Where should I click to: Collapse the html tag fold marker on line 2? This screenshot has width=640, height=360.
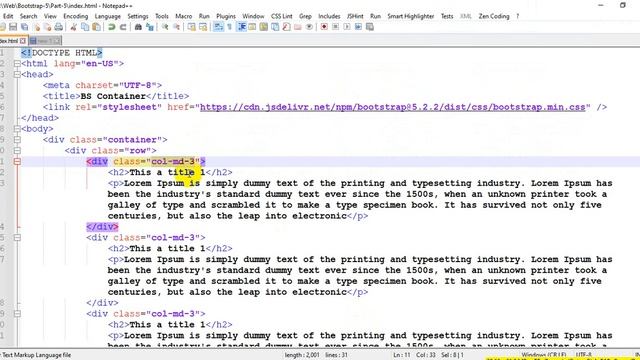[17, 64]
